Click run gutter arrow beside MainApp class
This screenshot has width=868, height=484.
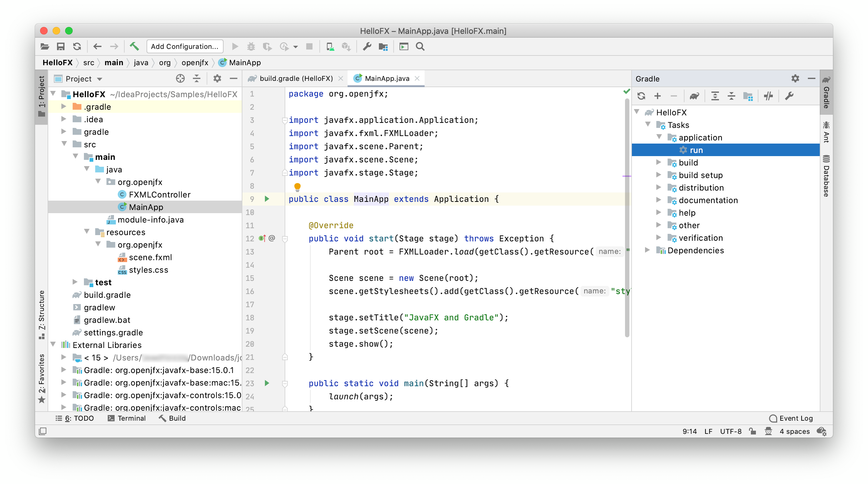pyautogui.click(x=267, y=199)
